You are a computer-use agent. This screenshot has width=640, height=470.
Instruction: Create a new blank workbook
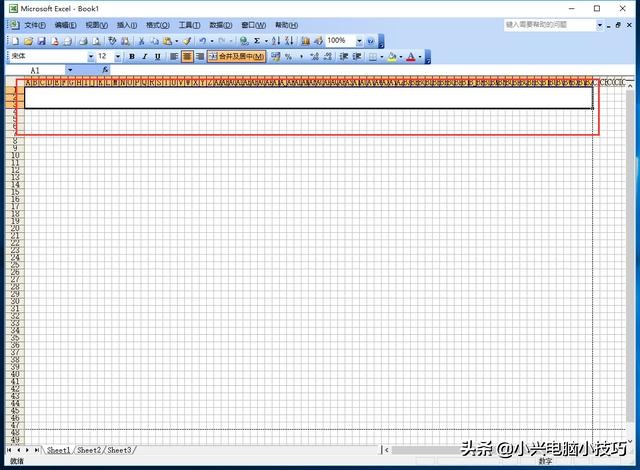click(16, 41)
